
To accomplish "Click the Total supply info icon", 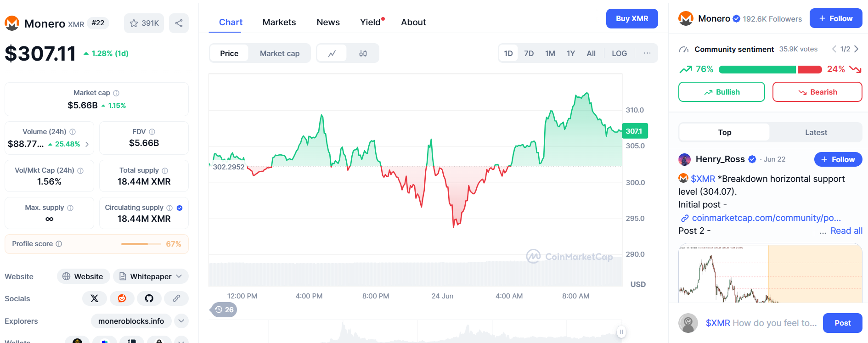I will point(165,170).
